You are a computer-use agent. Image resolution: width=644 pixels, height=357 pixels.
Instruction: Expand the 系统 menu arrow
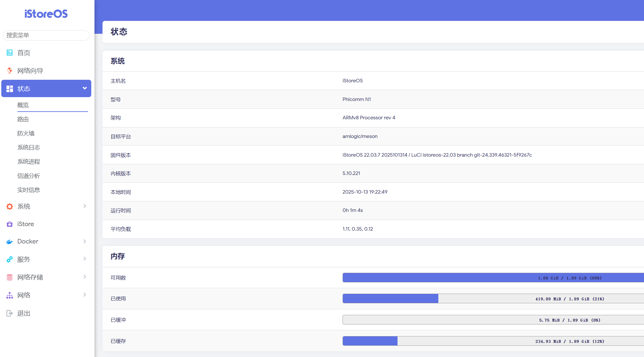click(x=85, y=206)
